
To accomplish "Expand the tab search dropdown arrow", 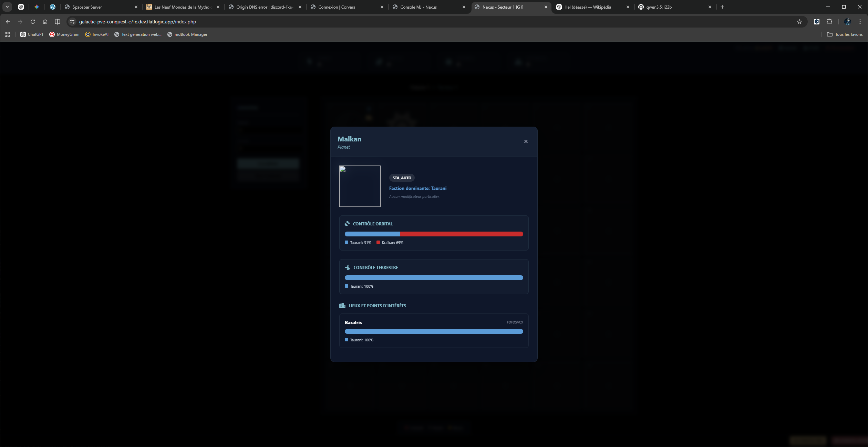I will pyautogui.click(x=7, y=7).
